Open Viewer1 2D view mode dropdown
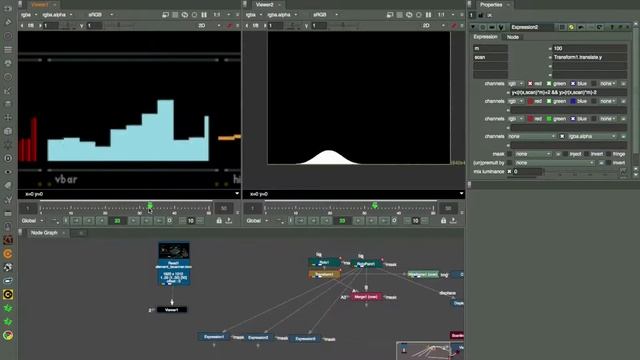This screenshot has height=360, width=640. point(209,26)
